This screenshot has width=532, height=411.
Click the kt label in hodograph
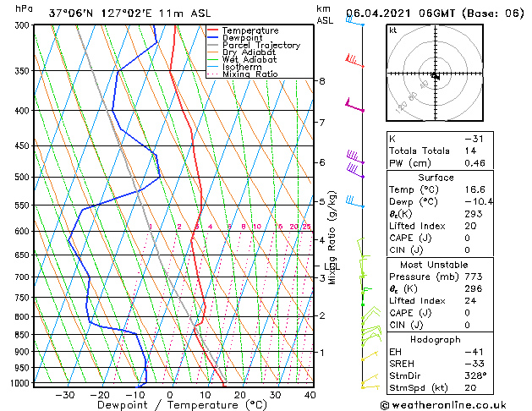(x=393, y=30)
